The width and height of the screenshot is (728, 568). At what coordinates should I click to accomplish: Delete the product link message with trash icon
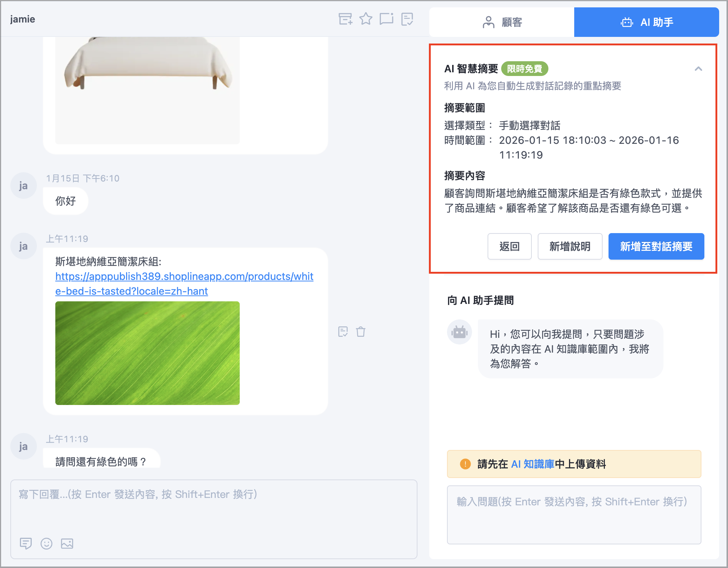point(361,332)
